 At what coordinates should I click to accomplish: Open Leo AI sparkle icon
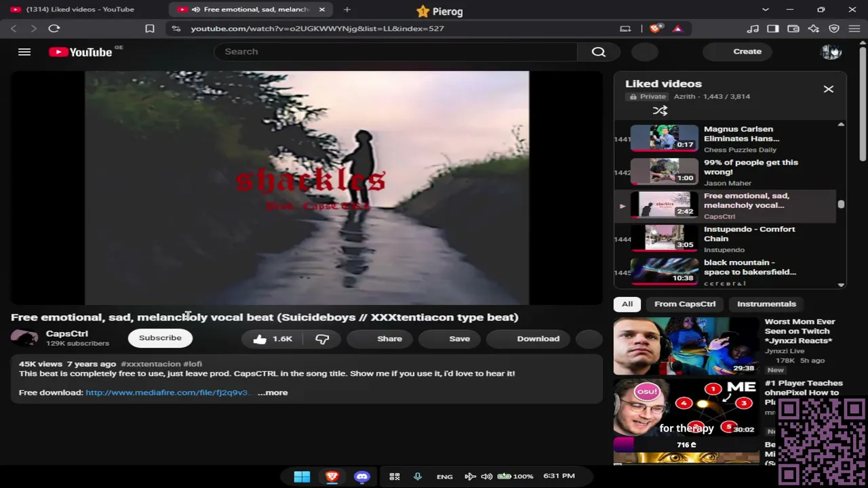814,28
